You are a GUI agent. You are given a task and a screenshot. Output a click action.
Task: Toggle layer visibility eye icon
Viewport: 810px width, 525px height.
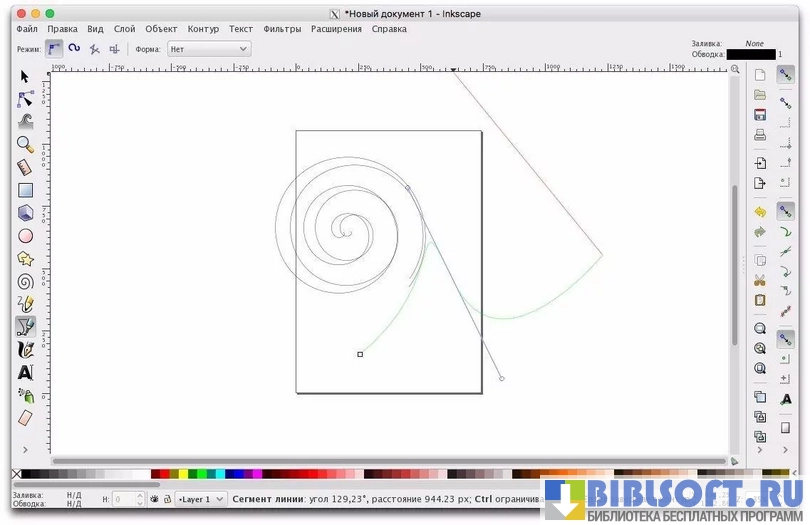point(155,498)
